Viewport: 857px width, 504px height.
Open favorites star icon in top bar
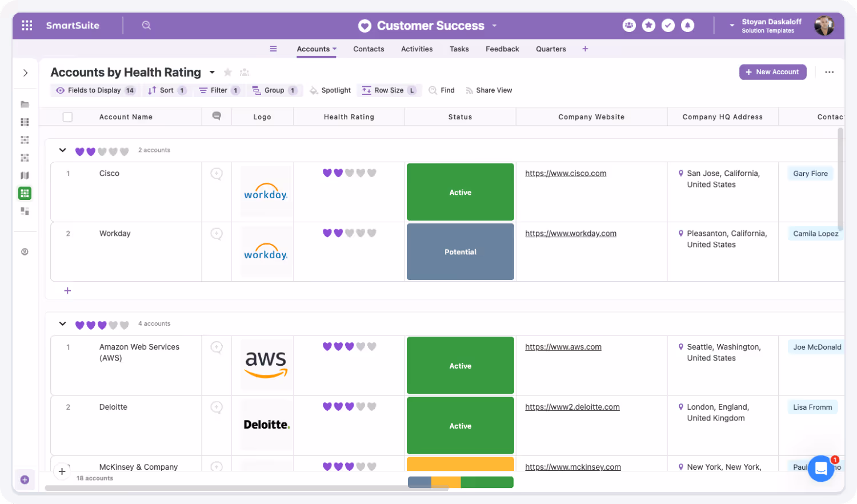[648, 25]
